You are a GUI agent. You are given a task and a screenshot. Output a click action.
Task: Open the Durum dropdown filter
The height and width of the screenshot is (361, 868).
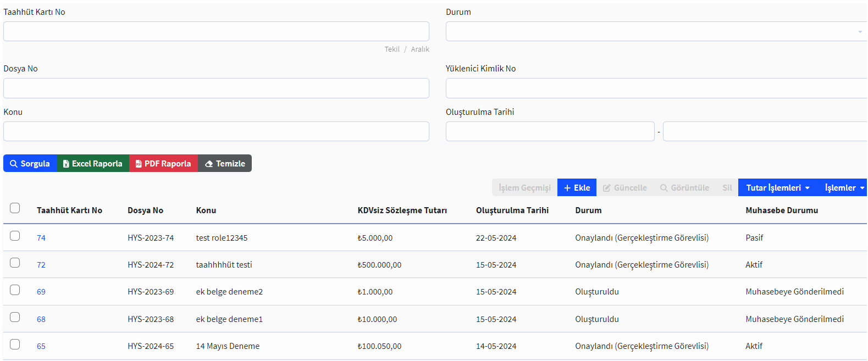[656, 32]
